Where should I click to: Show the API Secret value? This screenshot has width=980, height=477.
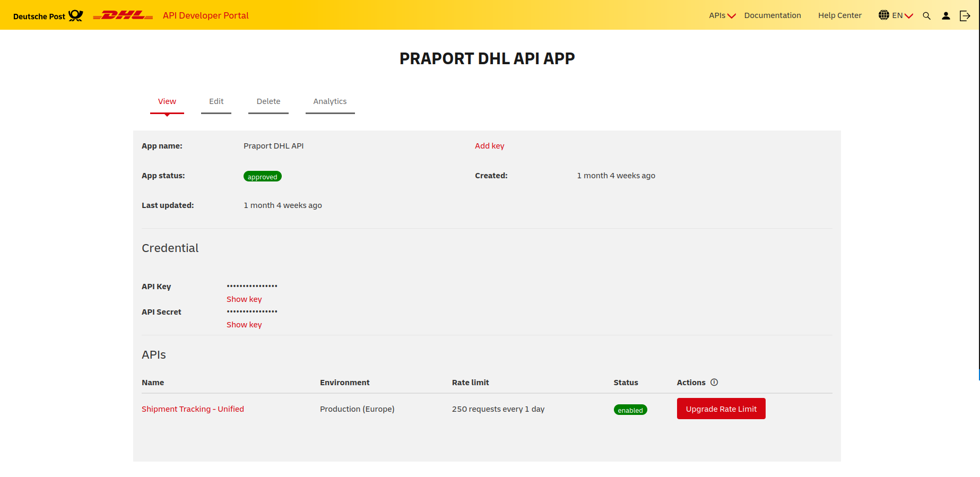click(244, 325)
